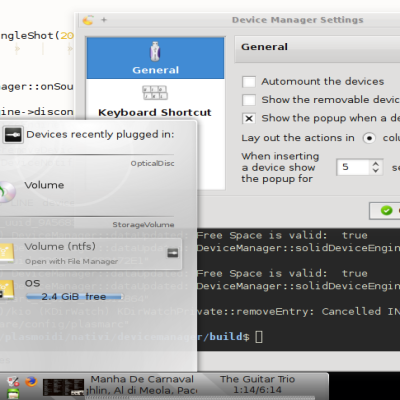Click the 2.4 GiB free space bar
The height and width of the screenshot is (400, 400).
pos(74,297)
